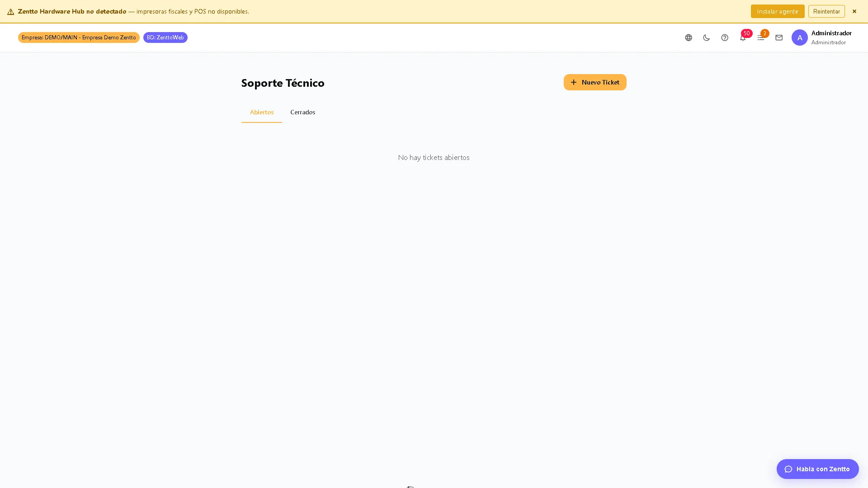Open notifications bell with 50 badge
Viewport: 868px width, 488px height.
[743, 38]
